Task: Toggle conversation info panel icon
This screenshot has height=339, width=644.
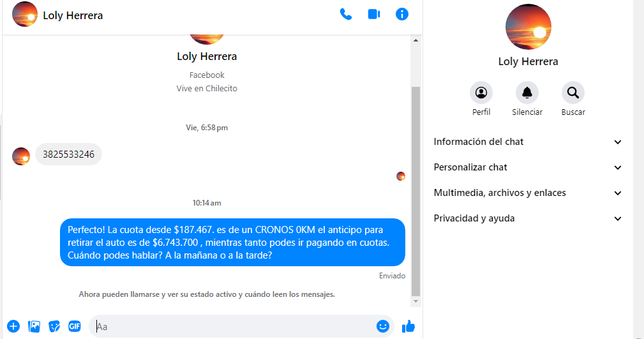Action: click(401, 15)
